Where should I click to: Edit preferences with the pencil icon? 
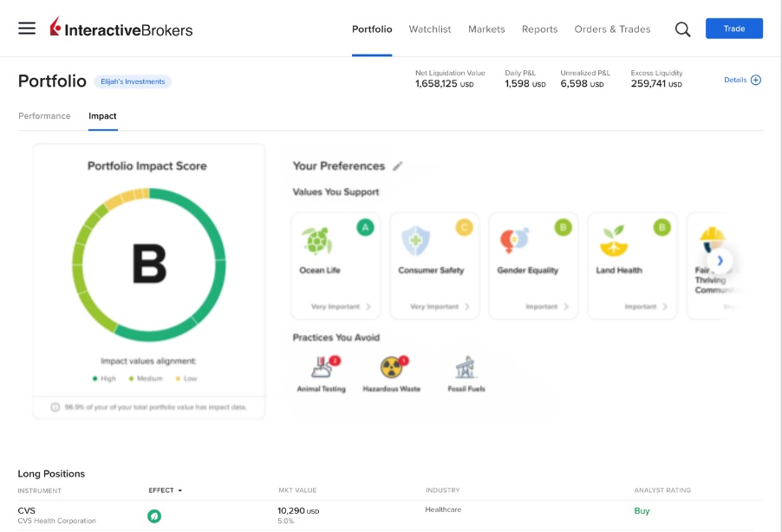pyautogui.click(x=399, y=165)
